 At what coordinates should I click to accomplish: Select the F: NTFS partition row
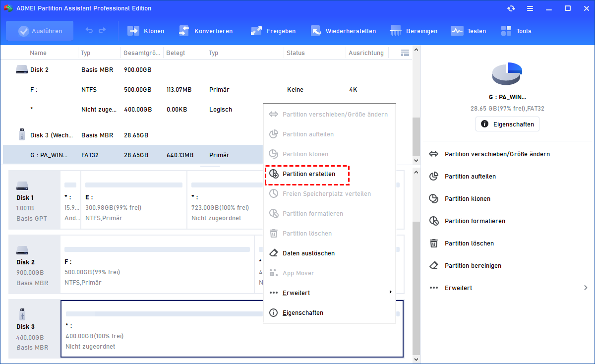point(207,90)
